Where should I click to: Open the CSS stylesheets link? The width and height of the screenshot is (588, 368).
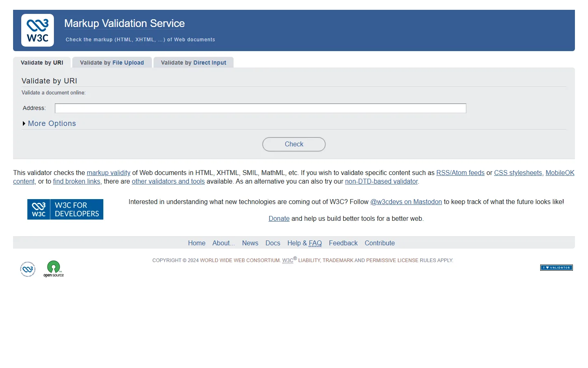tap(518, 173)
